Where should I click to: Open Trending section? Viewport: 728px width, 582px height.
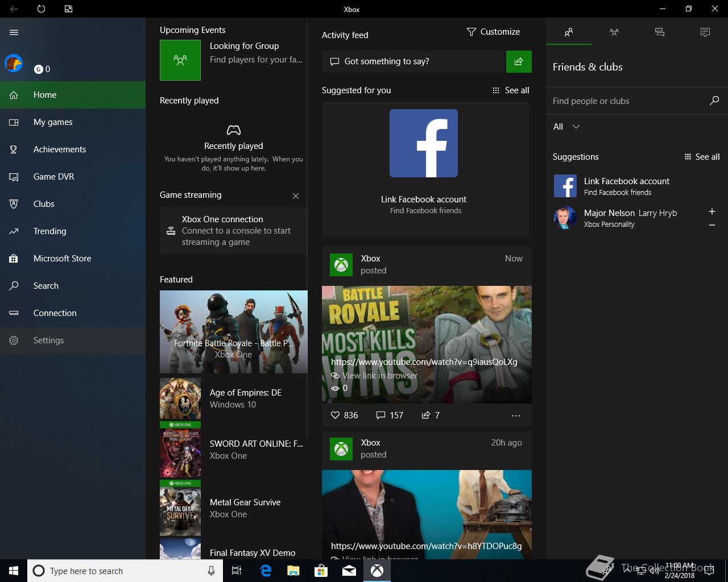pos(73,231)
